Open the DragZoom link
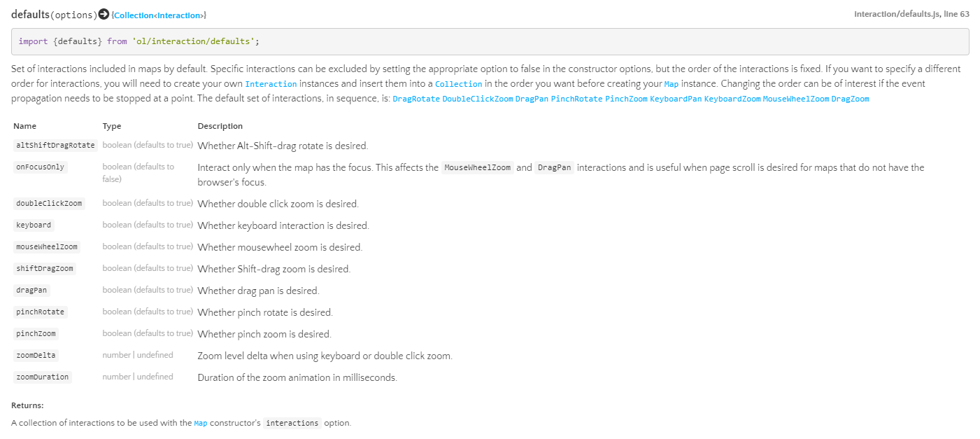This screenshot has width=980, height=439. [x=850, y=99]
